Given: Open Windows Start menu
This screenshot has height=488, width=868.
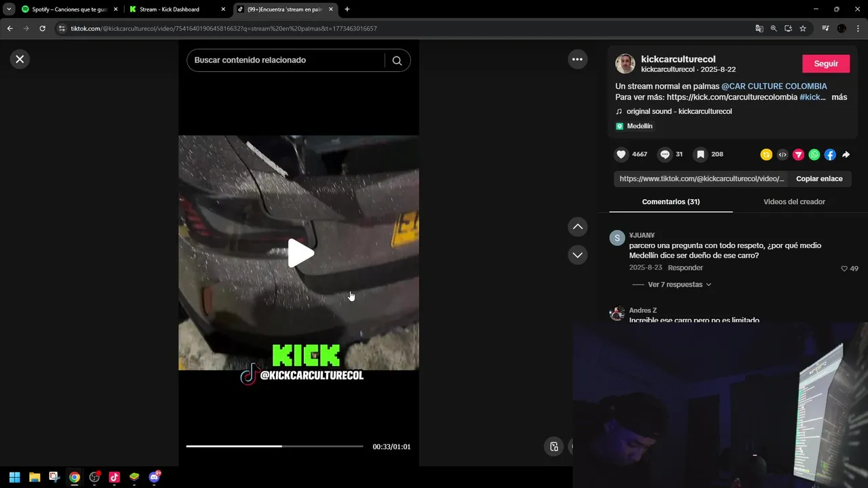Looking at the screenshot, I should point(14,477).
